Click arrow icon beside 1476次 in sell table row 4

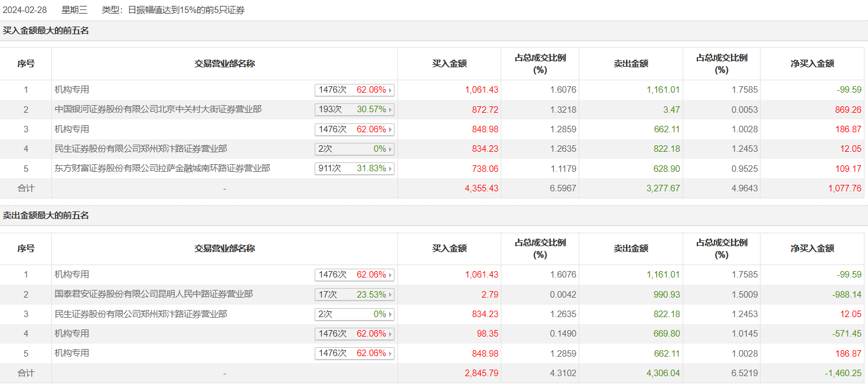click(390, 334)
